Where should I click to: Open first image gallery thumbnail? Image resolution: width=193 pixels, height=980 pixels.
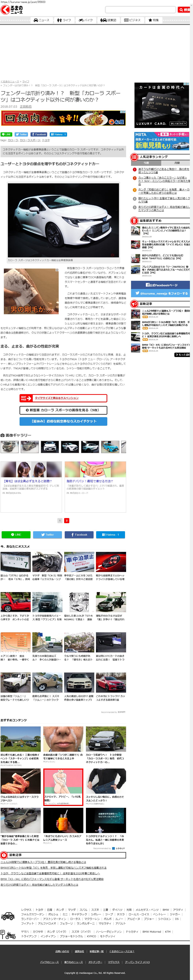10,447
